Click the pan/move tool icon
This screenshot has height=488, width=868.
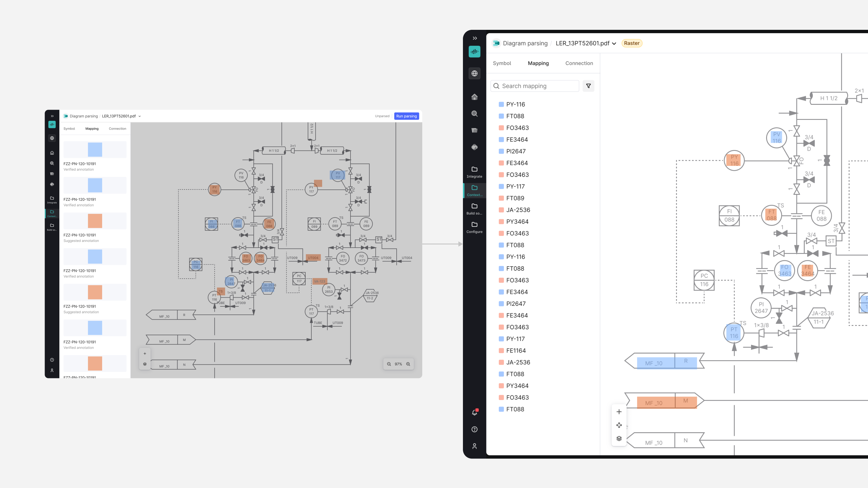point(619,425)
